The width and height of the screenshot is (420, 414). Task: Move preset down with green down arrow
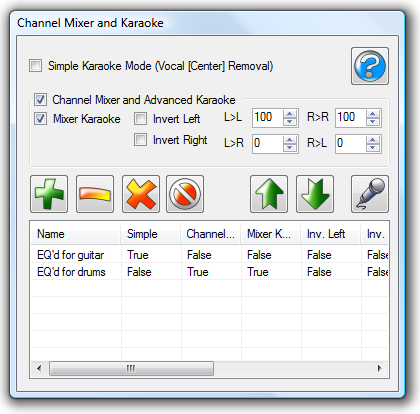coord(315,194)
